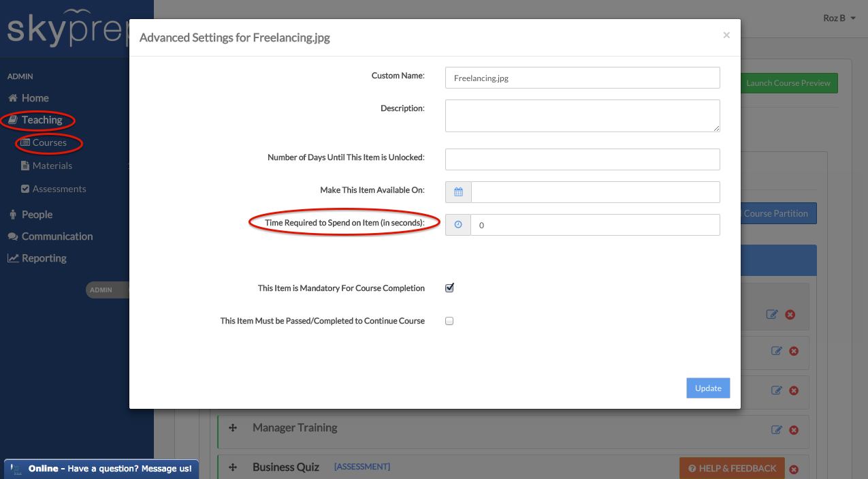Click the red delete icon on Manager Training row
The width and height of the screenshot is (868, 479).
[x=793, y=430]
